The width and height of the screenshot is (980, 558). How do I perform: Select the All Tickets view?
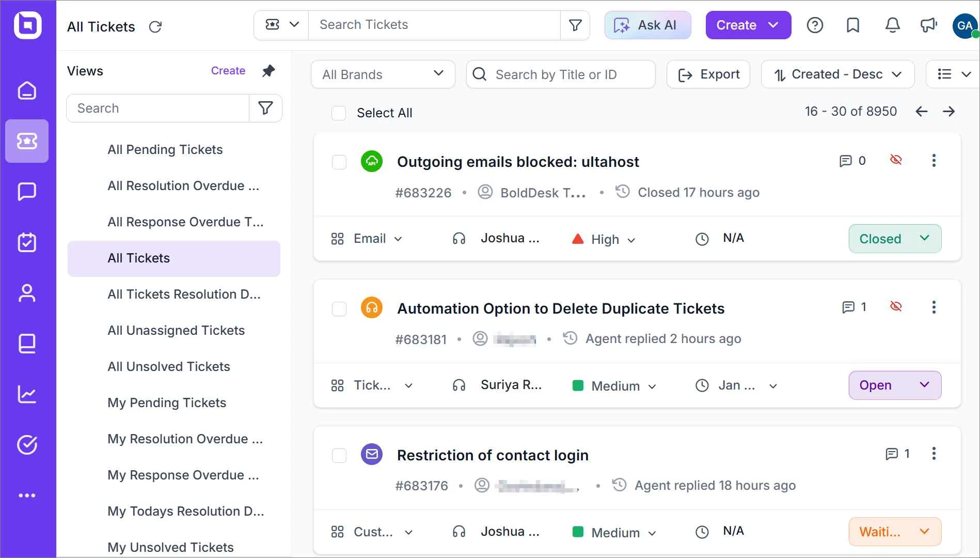click(174, 258)
